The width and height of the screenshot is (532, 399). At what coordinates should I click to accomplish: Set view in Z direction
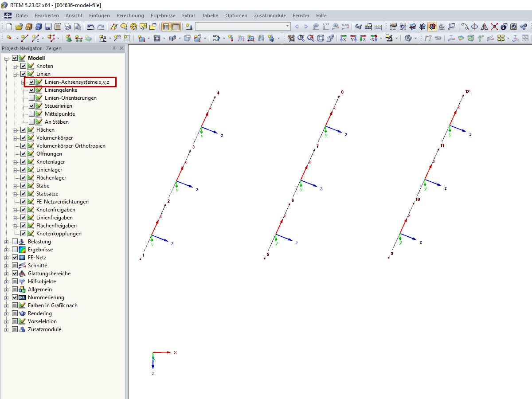363,38
